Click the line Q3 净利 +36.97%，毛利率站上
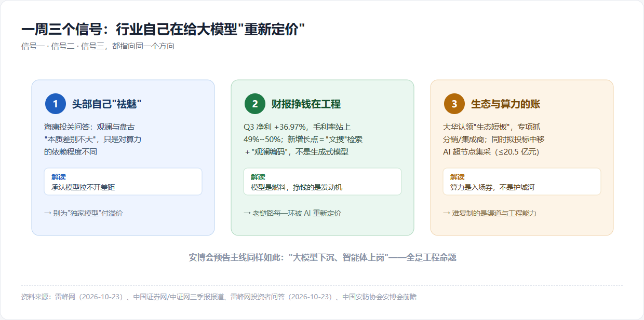Screen dimensions: 644x320 click(x=297, y=127)
